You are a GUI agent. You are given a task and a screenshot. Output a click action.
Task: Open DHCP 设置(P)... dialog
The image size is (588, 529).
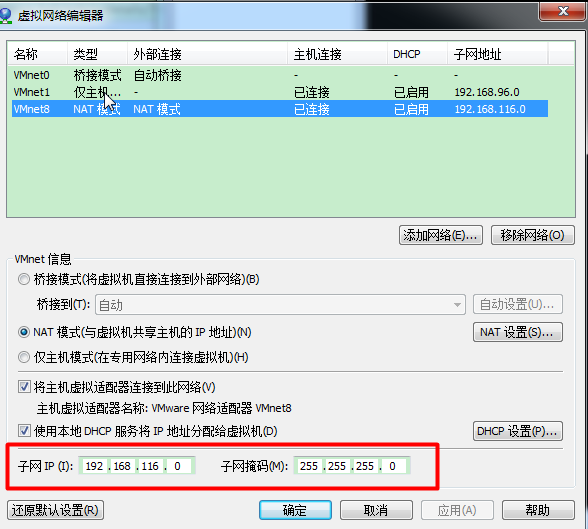(518, 431)
